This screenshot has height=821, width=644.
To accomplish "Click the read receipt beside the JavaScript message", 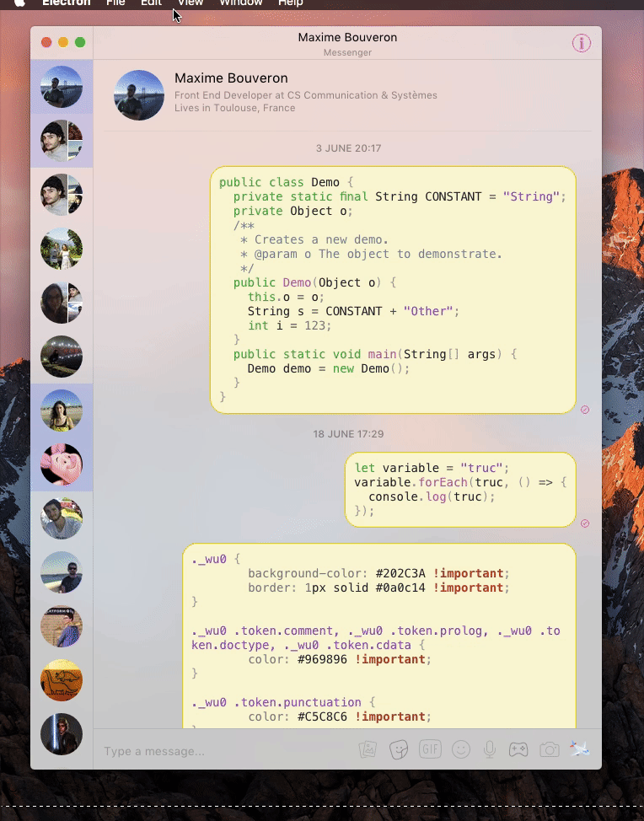I will coord(585,523).
